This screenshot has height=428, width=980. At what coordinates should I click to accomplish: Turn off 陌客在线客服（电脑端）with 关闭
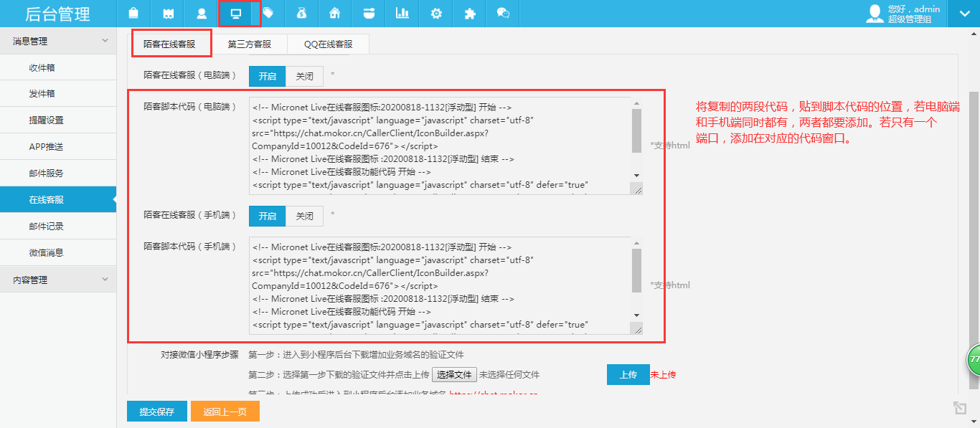pos(304,76)
